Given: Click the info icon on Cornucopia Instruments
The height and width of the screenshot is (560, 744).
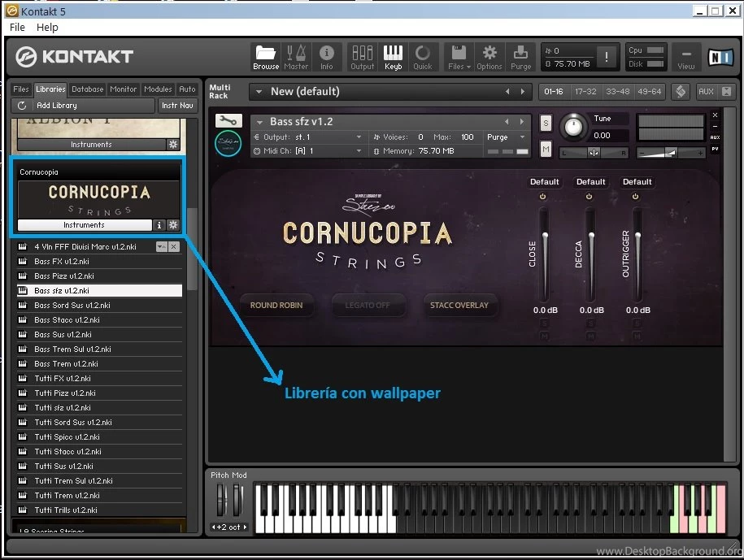Looking at the screenshot, I should pos(159,225).
